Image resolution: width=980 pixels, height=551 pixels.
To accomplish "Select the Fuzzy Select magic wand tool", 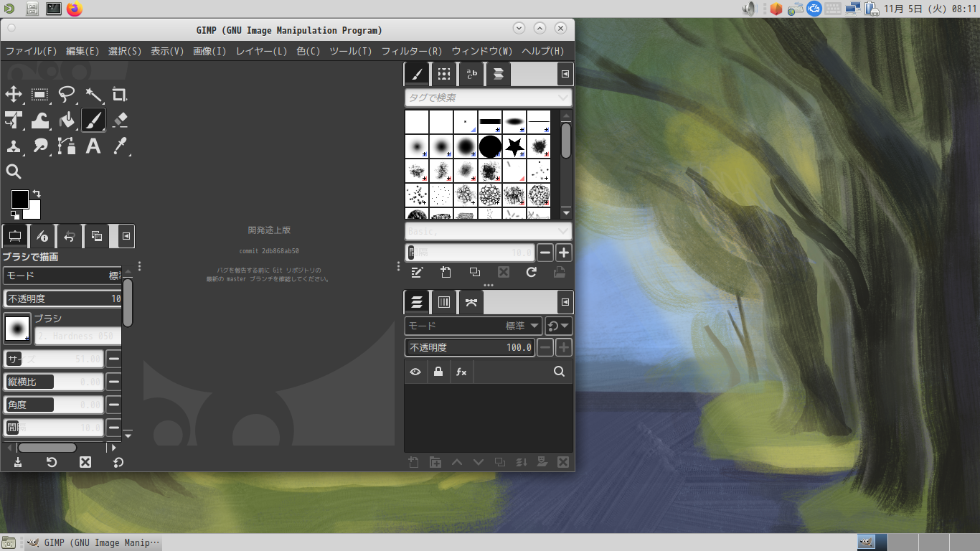I will [x=93, y=94].
